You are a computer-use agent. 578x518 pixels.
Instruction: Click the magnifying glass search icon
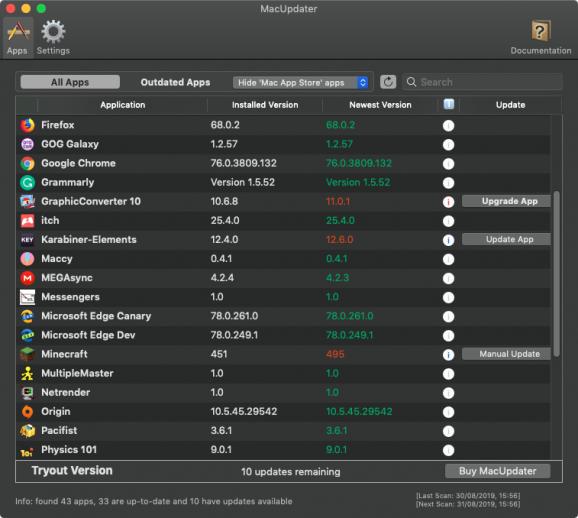point(411,82)
